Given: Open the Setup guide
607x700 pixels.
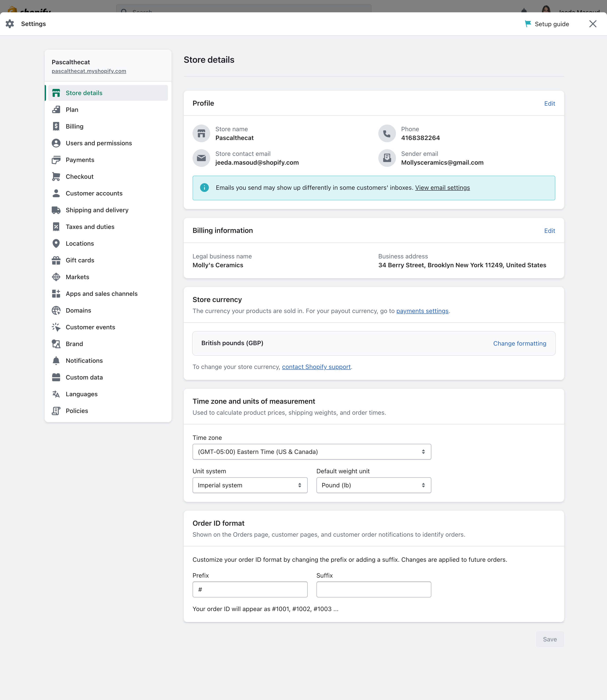Looking at the screenshot, I should click(547, 24).
